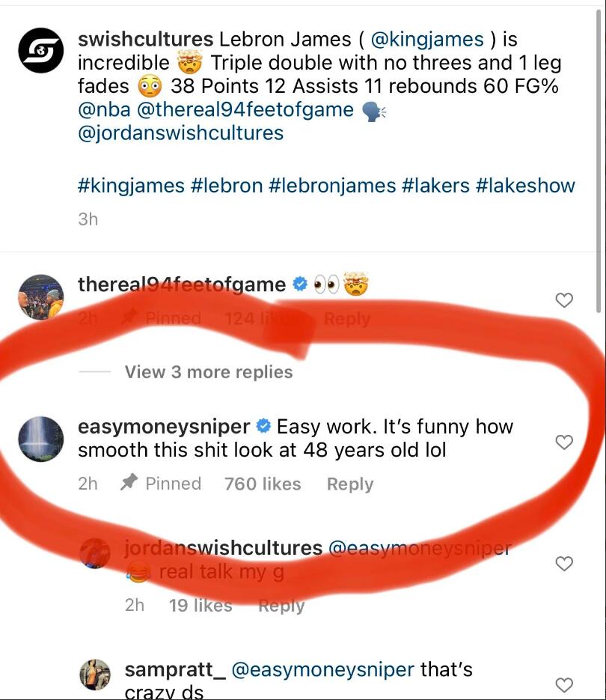Open the @kingjames mention link
The width and height of the screenshot is (606, 700).
point(427,39)
